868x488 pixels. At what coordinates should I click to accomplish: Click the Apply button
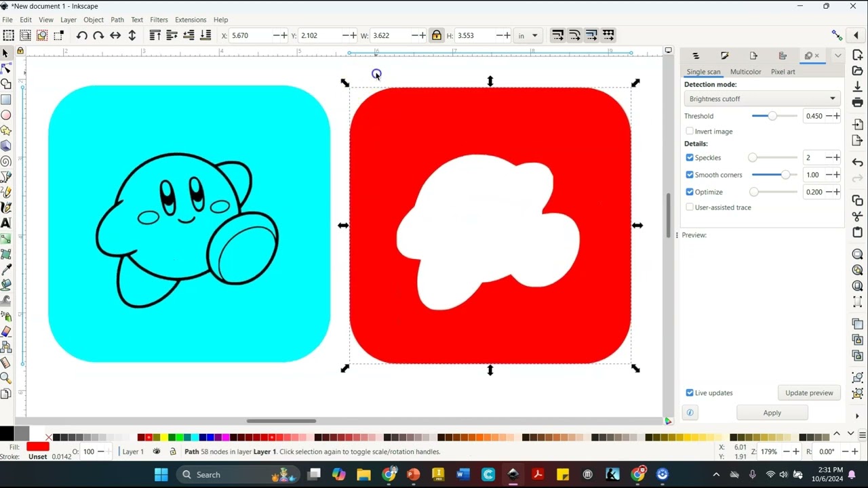pos(772,413)
